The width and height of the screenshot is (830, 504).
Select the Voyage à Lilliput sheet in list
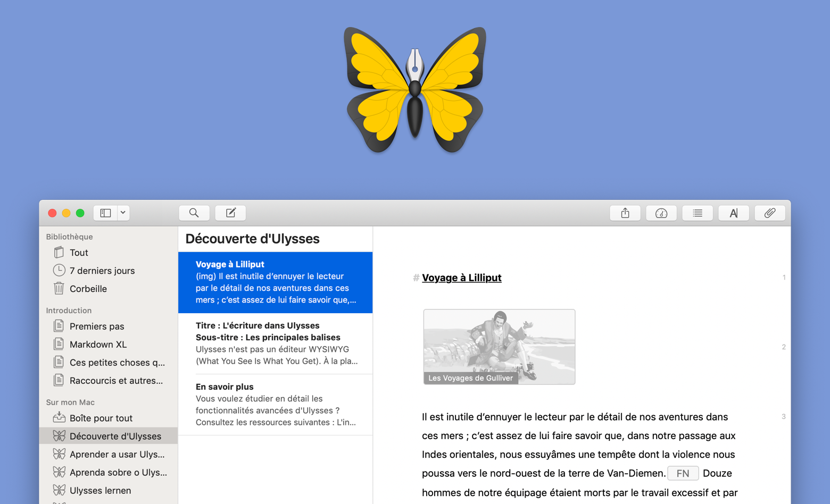coord(276,282)
